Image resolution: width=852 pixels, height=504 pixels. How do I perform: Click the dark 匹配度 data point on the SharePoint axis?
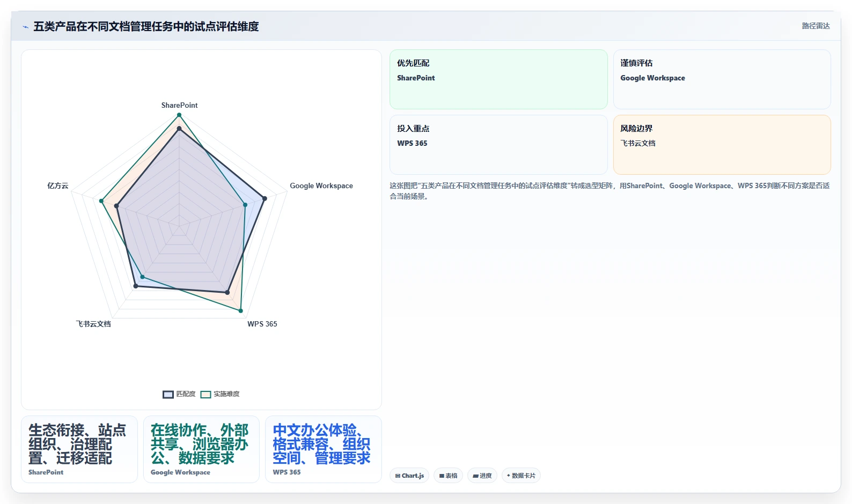point(179,129)
